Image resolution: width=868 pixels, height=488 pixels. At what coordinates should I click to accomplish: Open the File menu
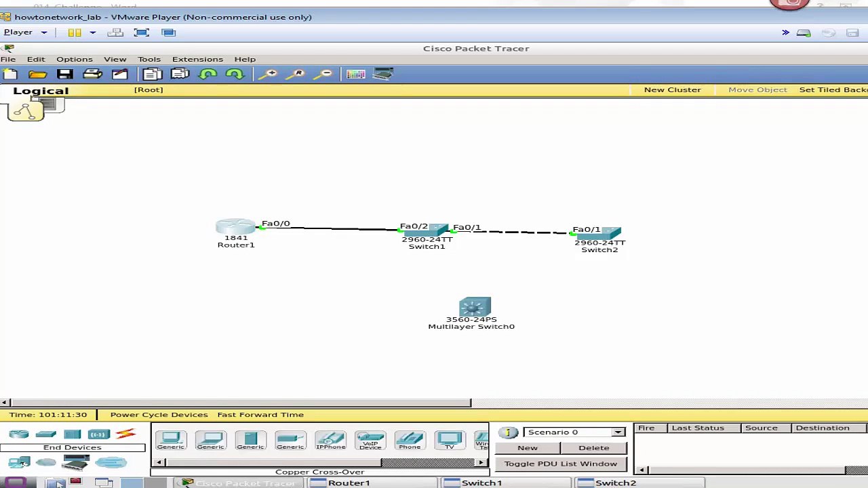[8, 59]
